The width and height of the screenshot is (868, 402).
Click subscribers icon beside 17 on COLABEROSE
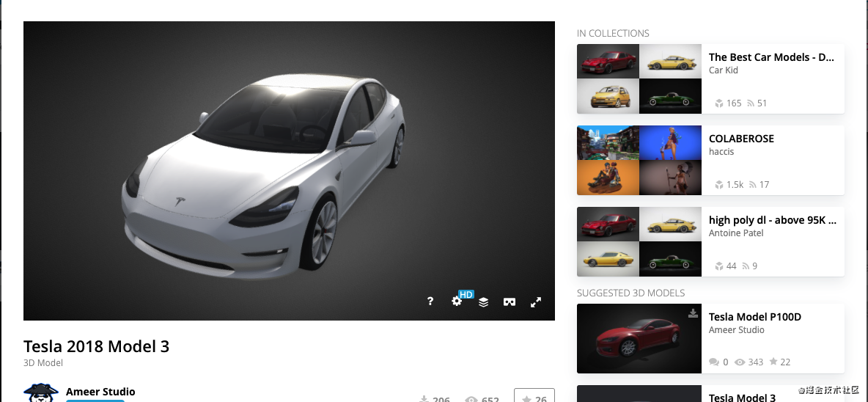click(752, 184)
